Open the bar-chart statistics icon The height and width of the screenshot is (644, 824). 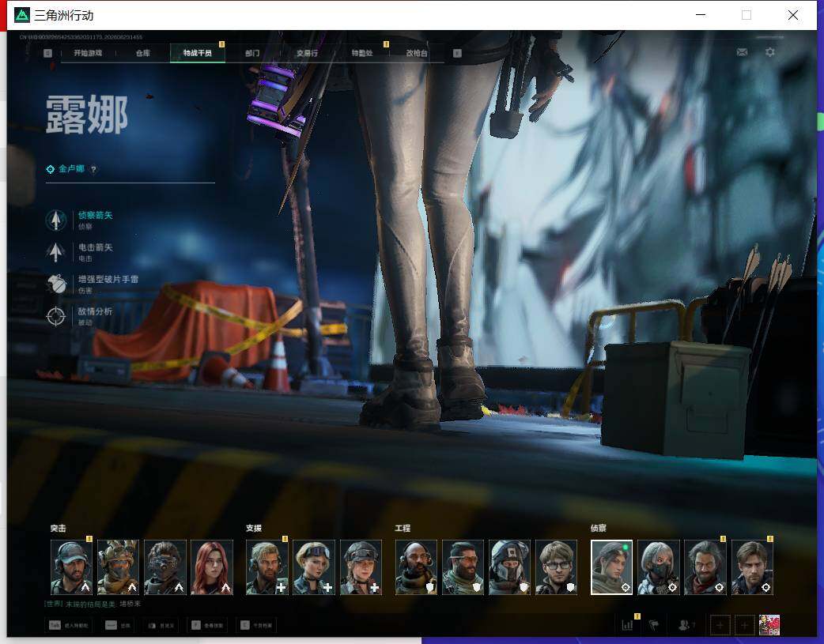627,625
